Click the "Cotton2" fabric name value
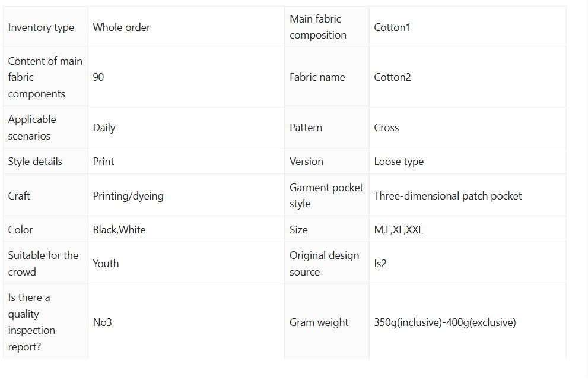The image size is (588, 380). (392, 77)
